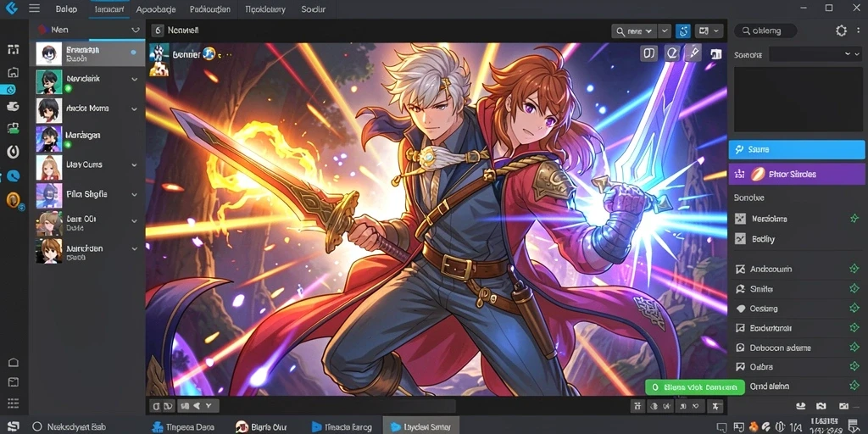Select the grid icon at top of sidebar
868x434 pixels.
coord(14,50)
